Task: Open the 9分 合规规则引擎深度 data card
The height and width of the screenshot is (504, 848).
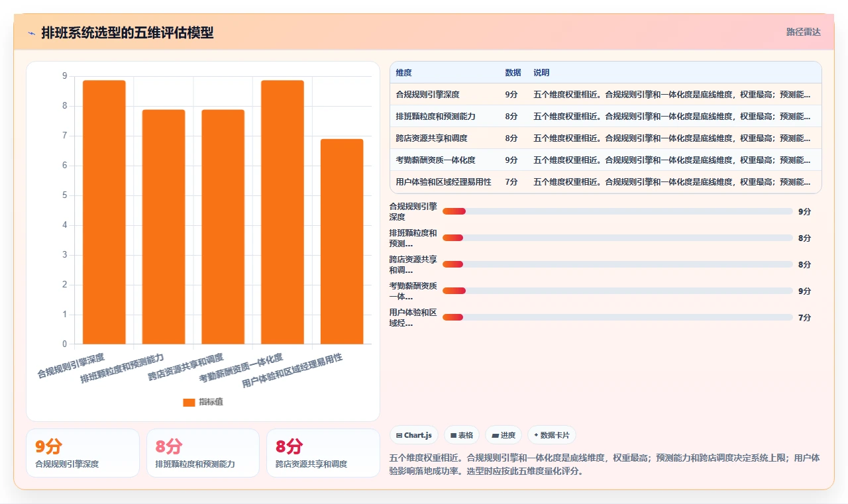Action: 83,453
